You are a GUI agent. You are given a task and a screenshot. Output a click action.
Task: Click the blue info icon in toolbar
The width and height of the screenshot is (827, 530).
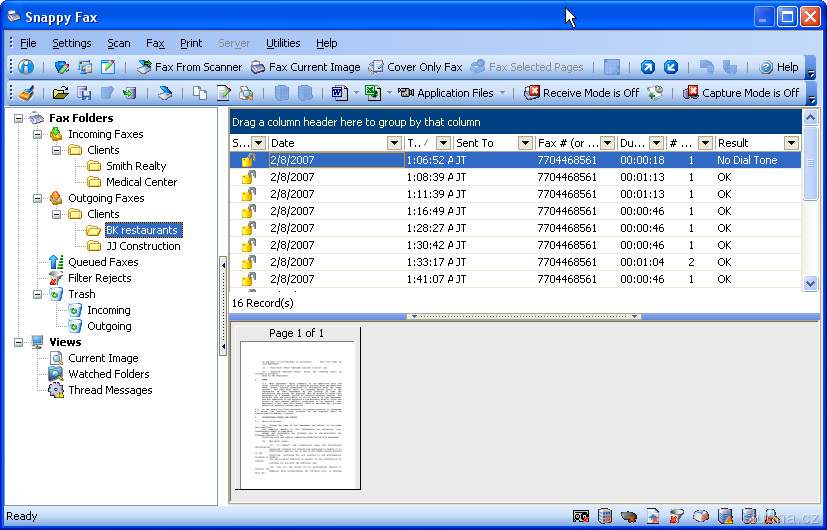pyautogui.click(x=26, y=67)
